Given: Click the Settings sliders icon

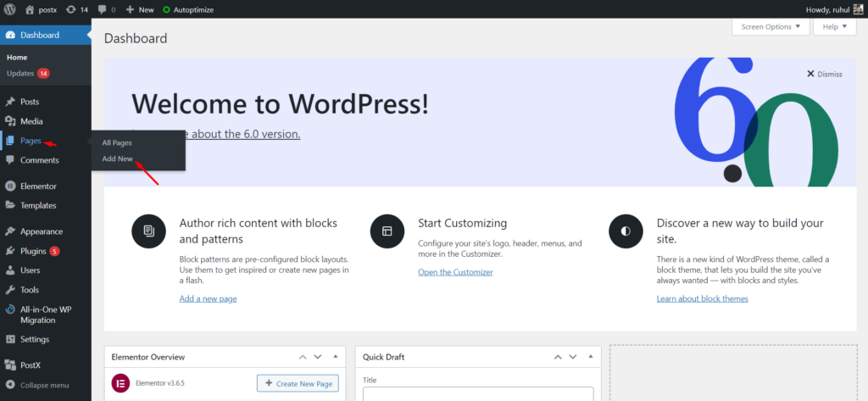Looking at the screenshot, I should point(10,339).
